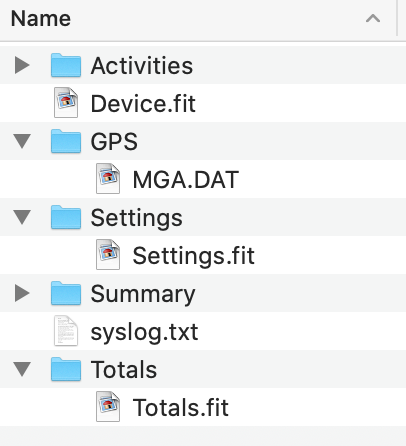Click the Summary folder icon
Viewport: 406px width, 446px height.
pos(66,293)
